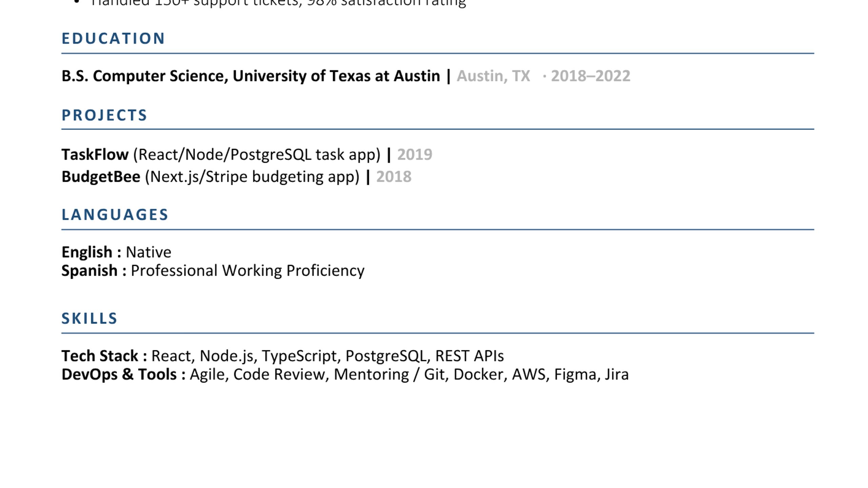Click the English language label
The image size is (868, 488).
click(x=87, y=252)
